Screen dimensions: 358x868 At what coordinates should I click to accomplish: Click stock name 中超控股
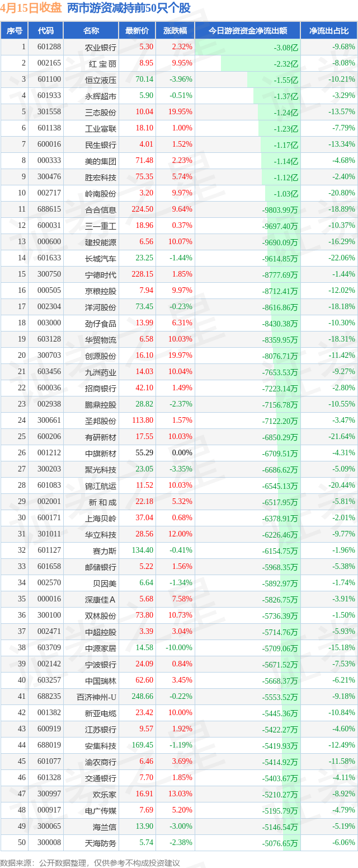point(101,632)
